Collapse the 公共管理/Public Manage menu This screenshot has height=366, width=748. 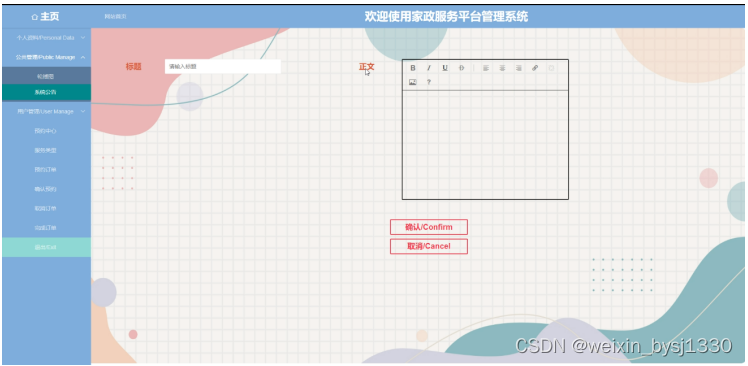[x=46, y=57]
